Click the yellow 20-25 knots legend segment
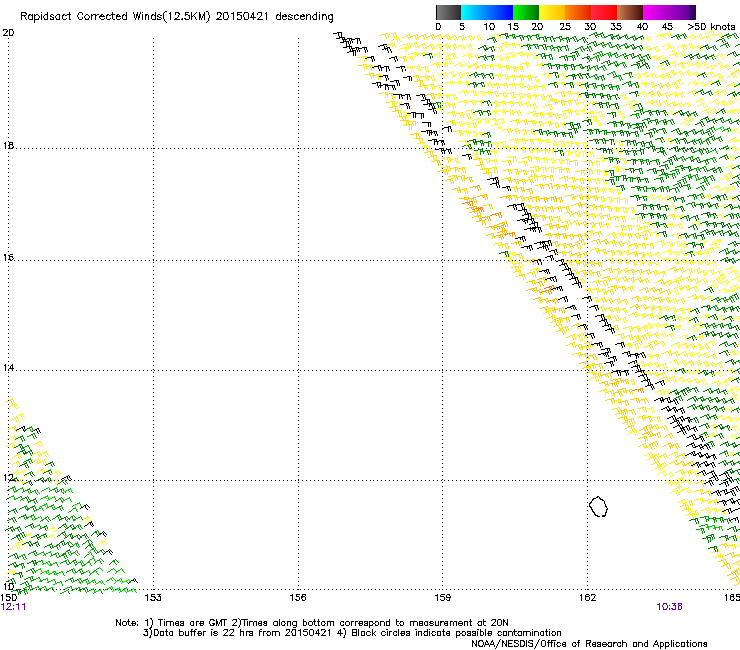Screen dimensions: 740x650 pos(552,12)
